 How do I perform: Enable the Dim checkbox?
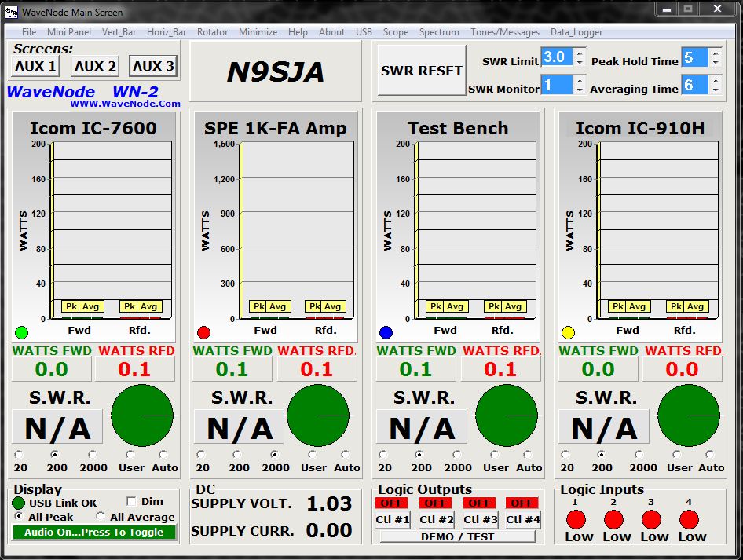131,501
